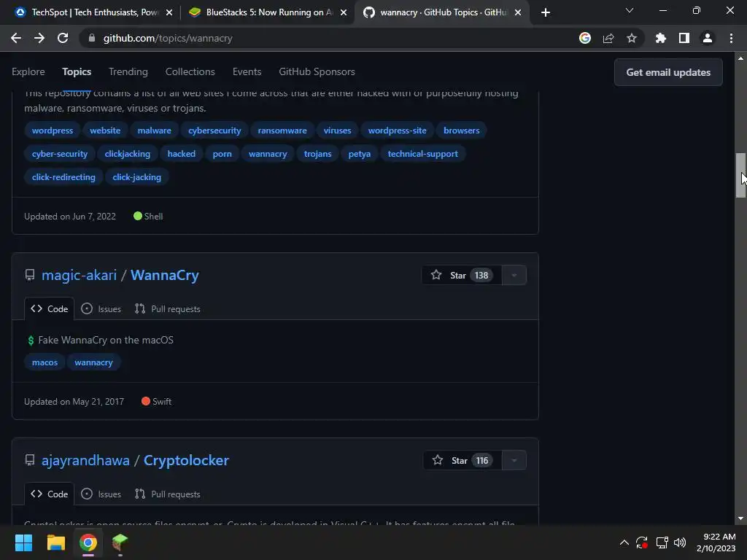Open Issues tab of Cryptolocker repo
This screenshot has height=560, width=747.
click(x=101, y=494)
